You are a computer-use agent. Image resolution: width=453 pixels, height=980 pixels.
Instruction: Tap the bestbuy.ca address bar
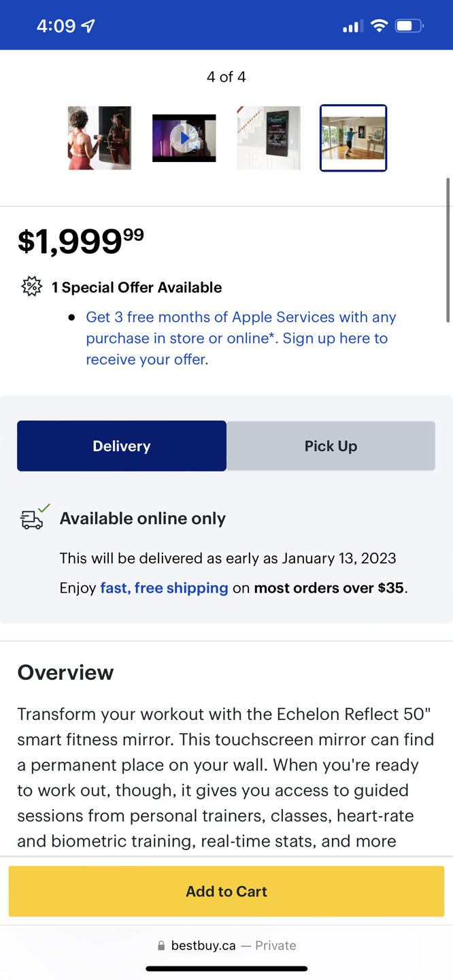point(227,945)
